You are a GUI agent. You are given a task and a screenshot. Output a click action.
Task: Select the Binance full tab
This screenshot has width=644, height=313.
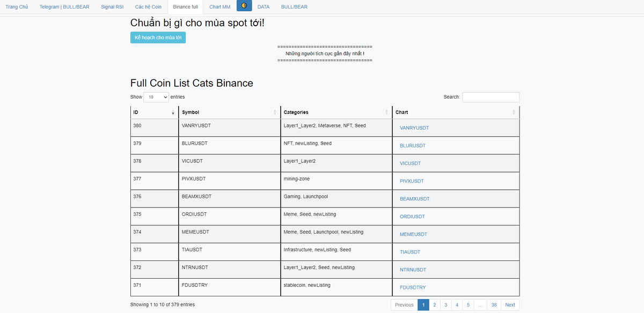pyautogui.click(x=185, y=7)
